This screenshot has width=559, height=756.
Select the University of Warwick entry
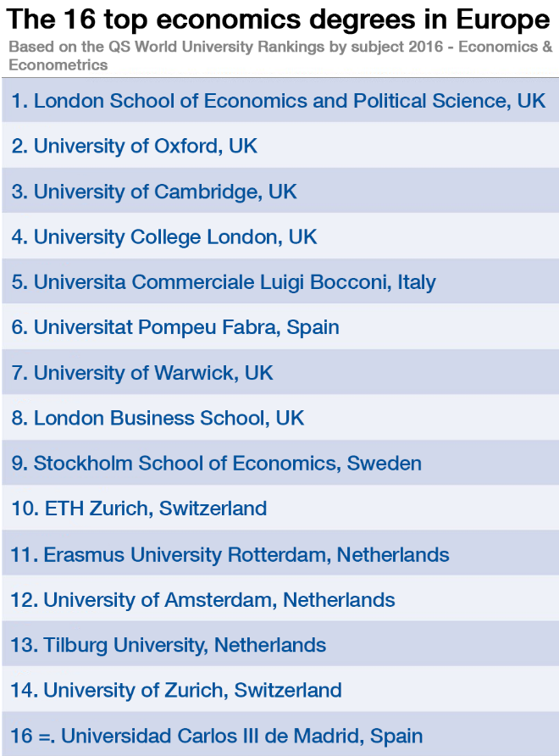[142, 373]
